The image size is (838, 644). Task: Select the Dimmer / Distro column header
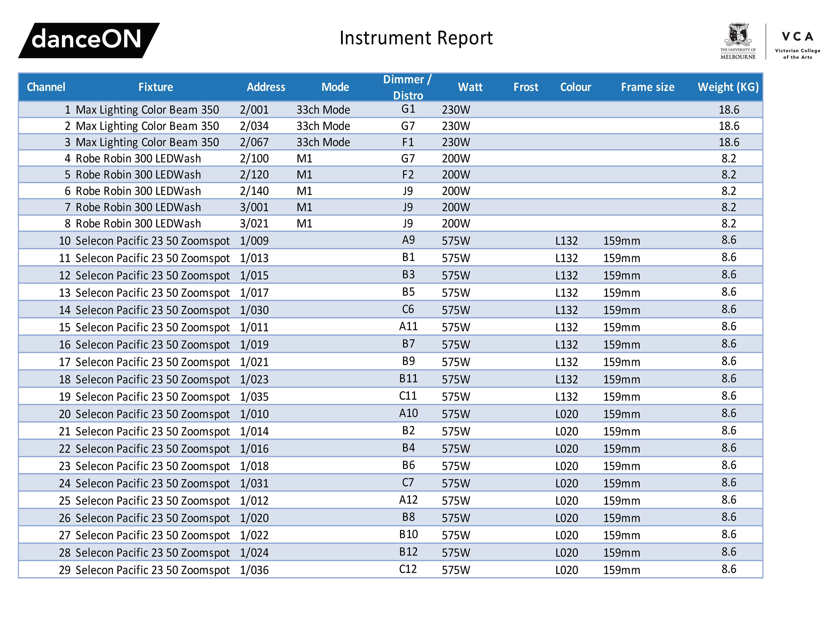(x=407, y=87)
